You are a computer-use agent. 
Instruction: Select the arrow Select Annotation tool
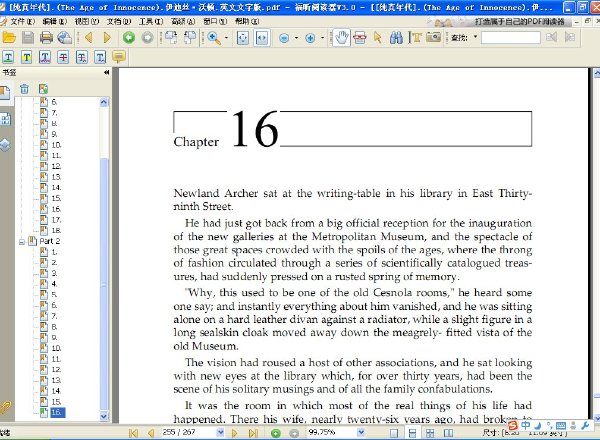tap(378, 37)
